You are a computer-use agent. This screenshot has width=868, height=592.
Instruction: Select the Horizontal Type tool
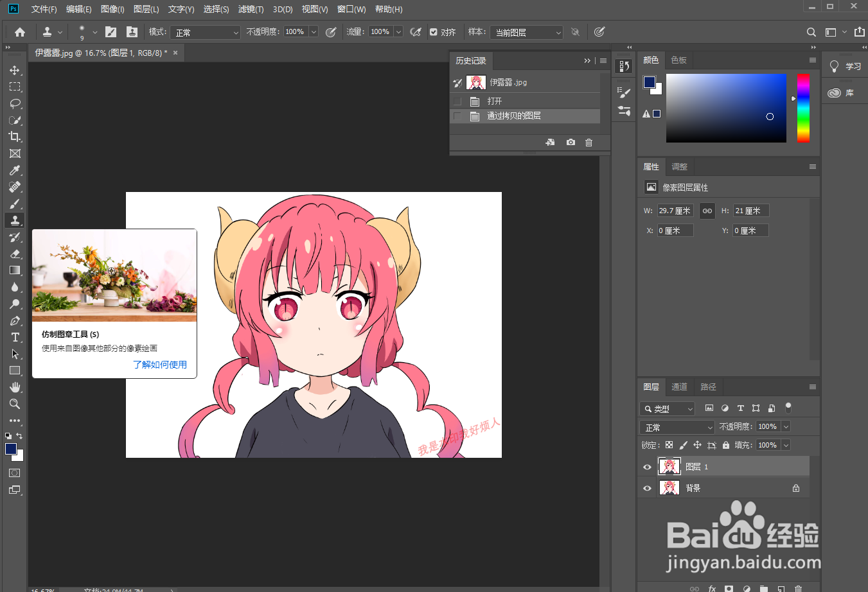click(x=15, y=337)
